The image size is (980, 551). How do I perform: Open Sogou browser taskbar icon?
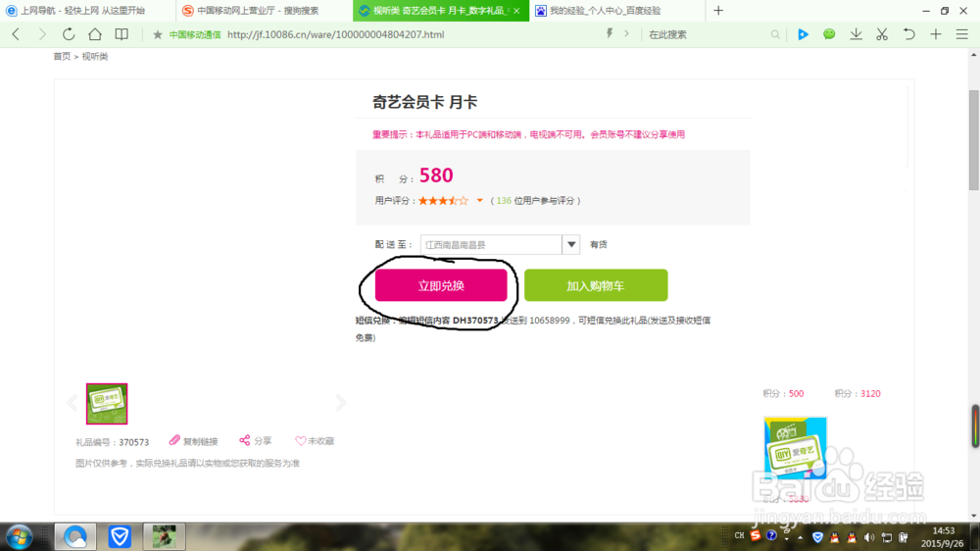click(x=75, y=536)
